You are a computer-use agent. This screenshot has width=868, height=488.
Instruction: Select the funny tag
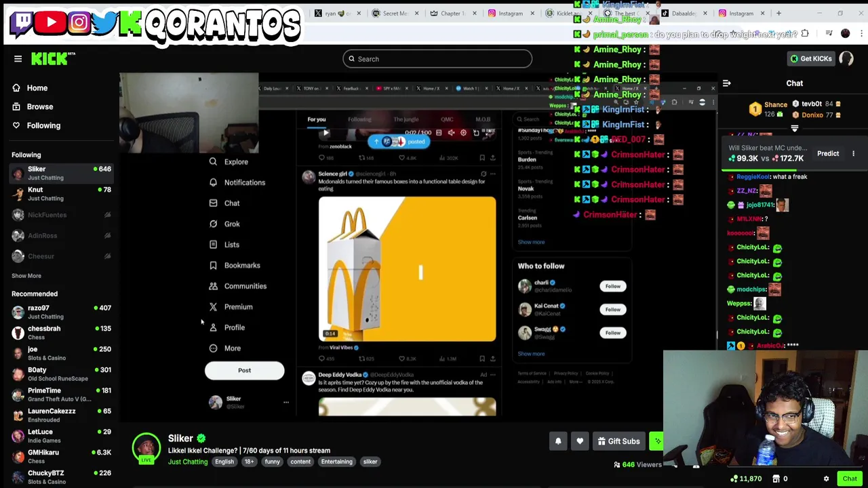pyautogui.click(x=272, y=462)
